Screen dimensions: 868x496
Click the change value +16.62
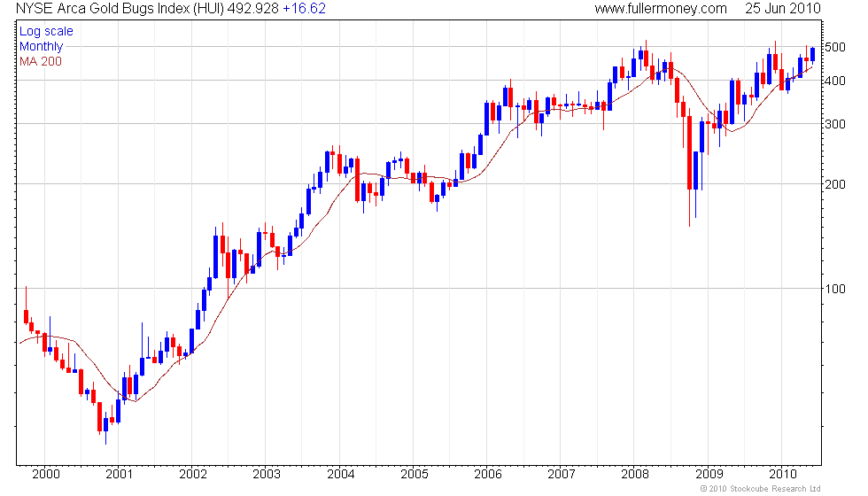[304, 8]
